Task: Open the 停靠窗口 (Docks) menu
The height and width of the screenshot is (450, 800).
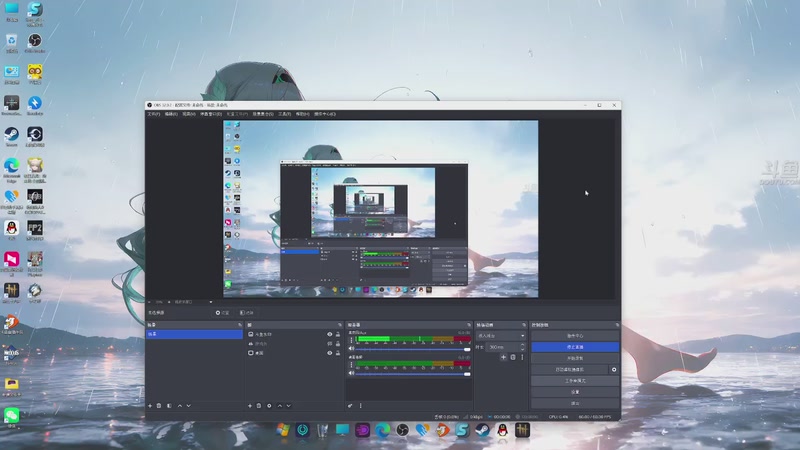Action: click(211, 114)
